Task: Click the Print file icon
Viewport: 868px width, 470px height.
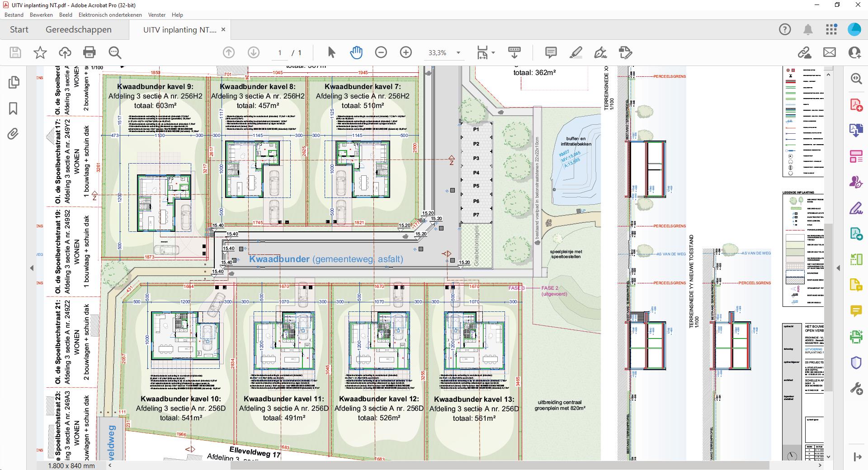Action: pos(90,52)
